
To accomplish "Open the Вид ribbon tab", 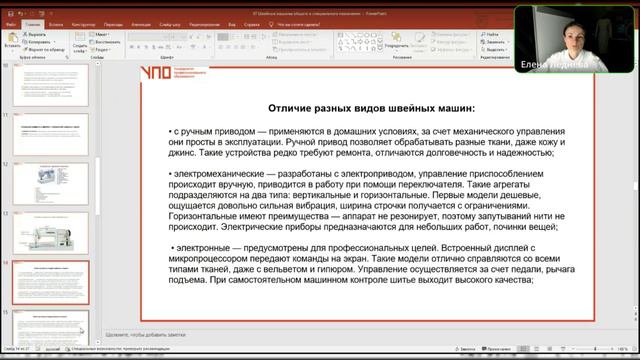I will click(x=232, y=24).
